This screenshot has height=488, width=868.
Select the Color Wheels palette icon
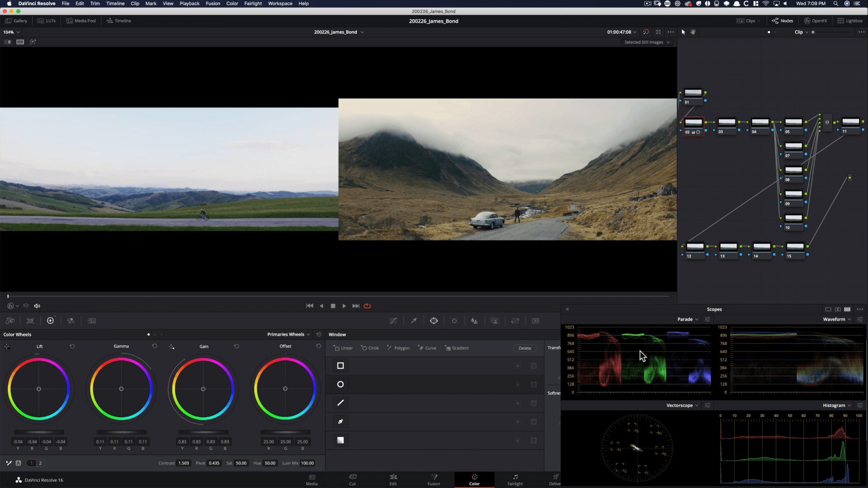[50, 321]
